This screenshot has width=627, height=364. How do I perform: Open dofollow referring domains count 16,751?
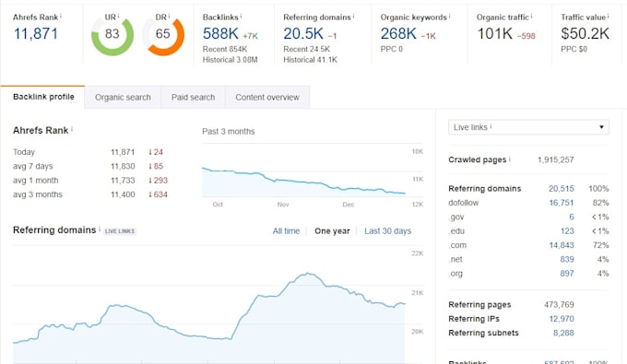[561, 203]
